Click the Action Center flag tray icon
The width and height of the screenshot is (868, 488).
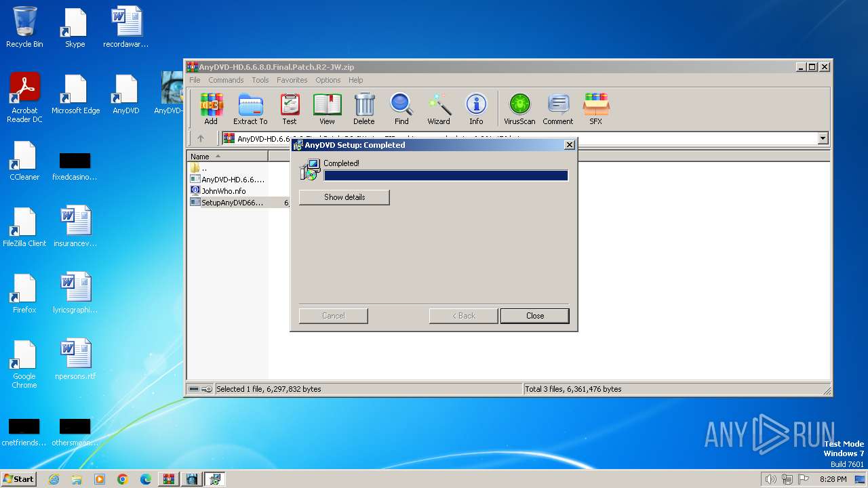click(x=804, y=479)
